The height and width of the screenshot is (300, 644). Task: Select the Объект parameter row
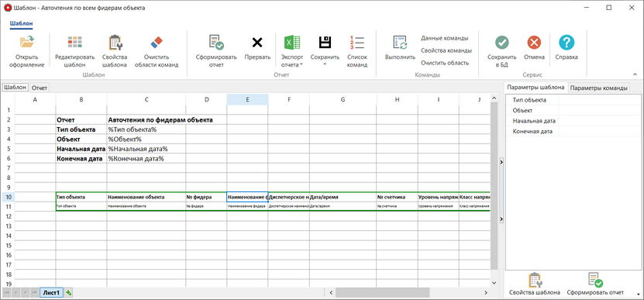coord(573,111)
